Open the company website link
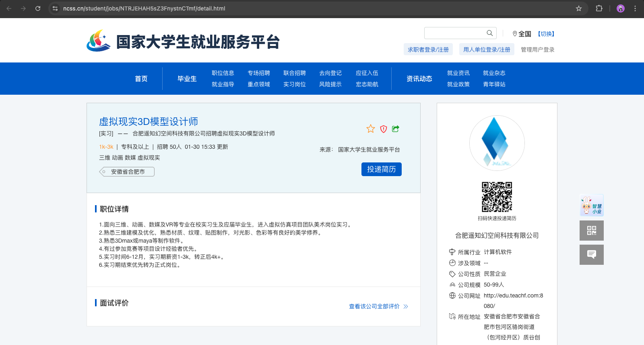 point(513,295)
